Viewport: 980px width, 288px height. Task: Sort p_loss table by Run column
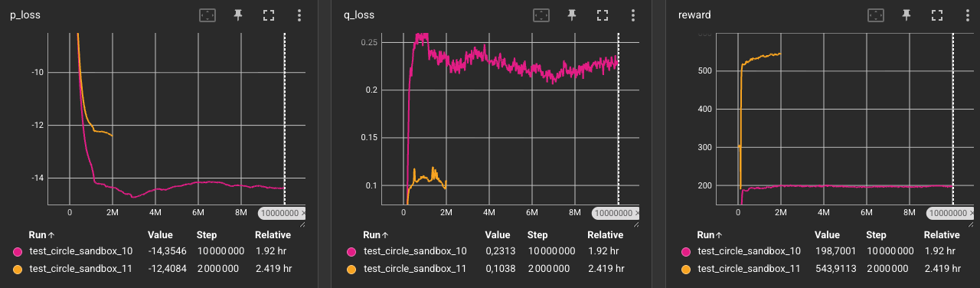click(x=41, y=235)
